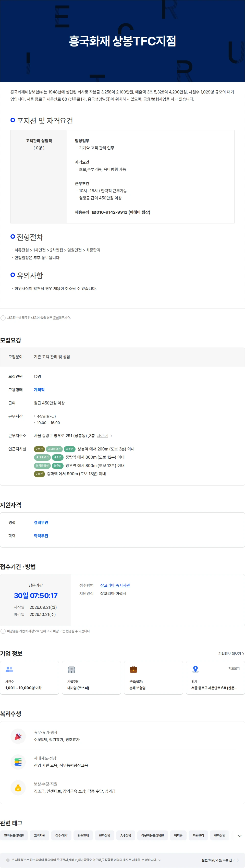Select the 인바운드상담원 tag

coord(14,835)
